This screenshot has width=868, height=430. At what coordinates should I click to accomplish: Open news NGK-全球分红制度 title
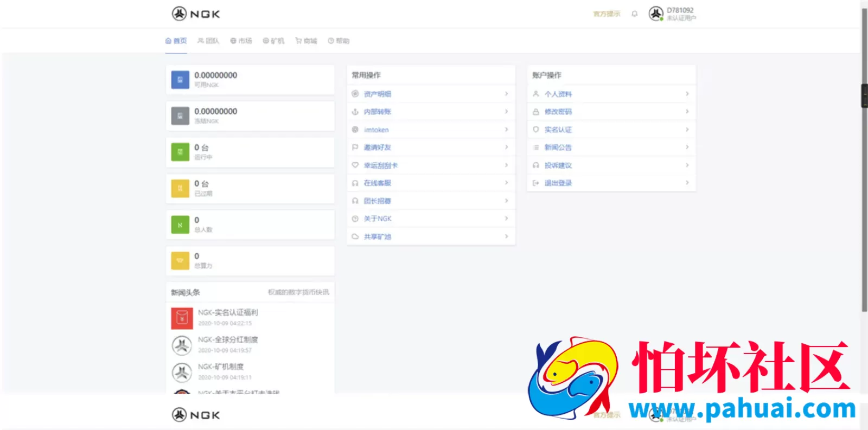coord(228,339)
